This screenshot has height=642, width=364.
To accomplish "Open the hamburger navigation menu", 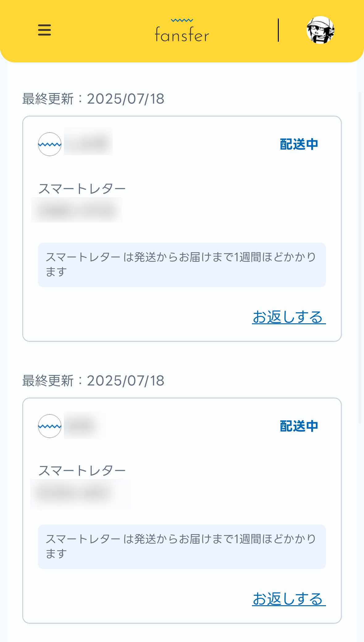I will [44, 30].
